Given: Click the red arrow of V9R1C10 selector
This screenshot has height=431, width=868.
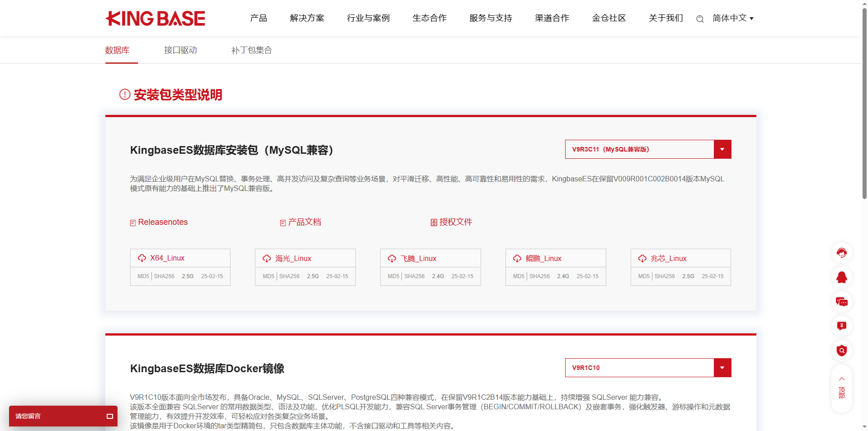Looking at the screenshot, I should pyautogui.click(x=722, y=368).
